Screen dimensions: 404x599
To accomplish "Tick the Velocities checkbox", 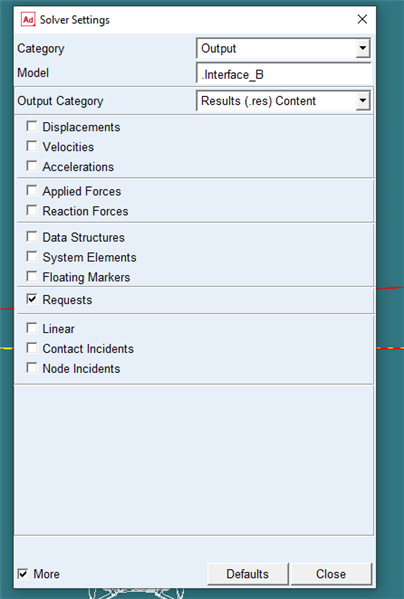I will tap(32, 146).
